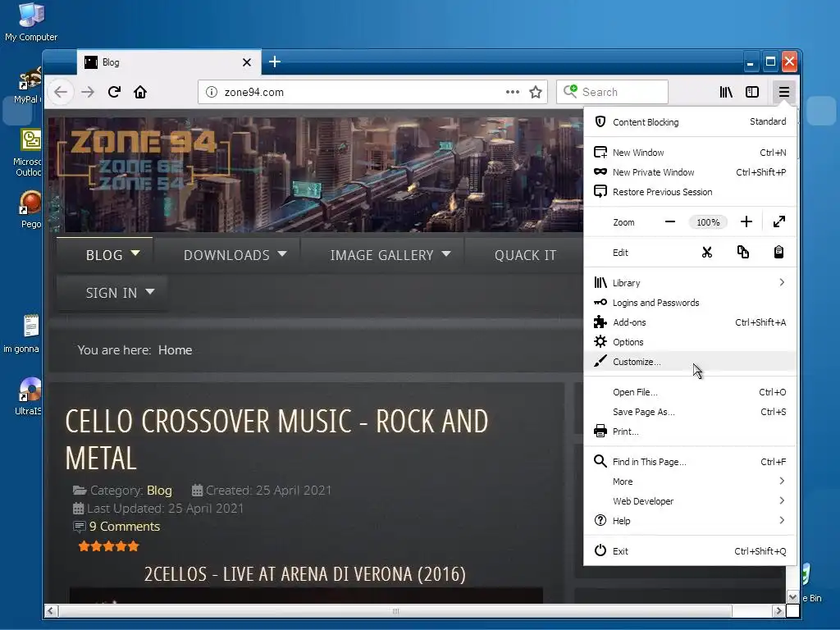Open the BLOG navigation dropdown
840x630 pixels.
click(105, 255)
